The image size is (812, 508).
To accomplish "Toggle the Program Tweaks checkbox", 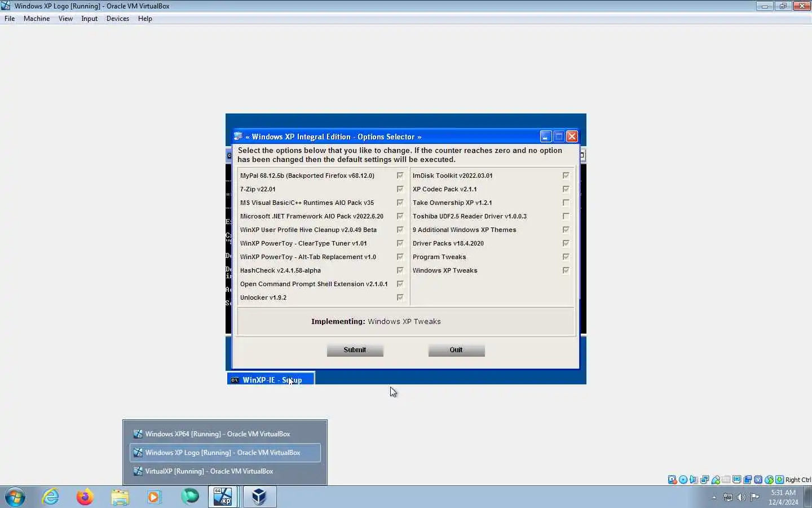I will coord(566,257).
